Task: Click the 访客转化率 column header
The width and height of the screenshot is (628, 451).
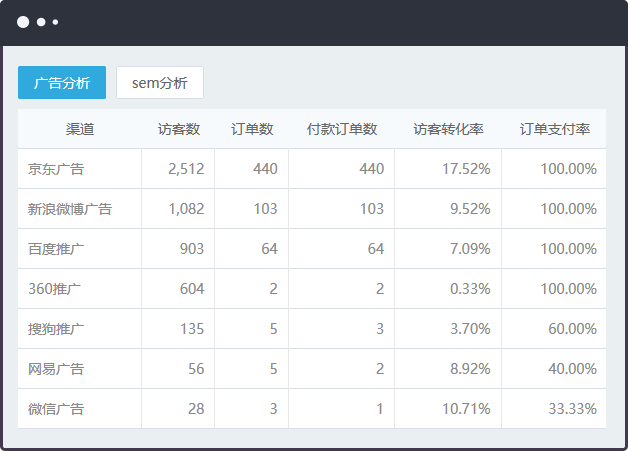Action: click(x=448, y=129)
